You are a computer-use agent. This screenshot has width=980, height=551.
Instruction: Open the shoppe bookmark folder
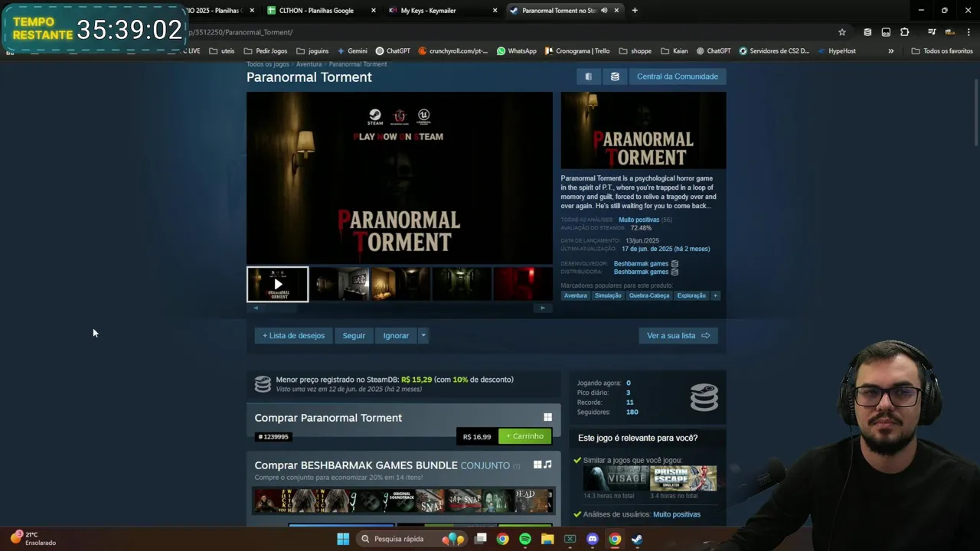(x=635, y=51)
